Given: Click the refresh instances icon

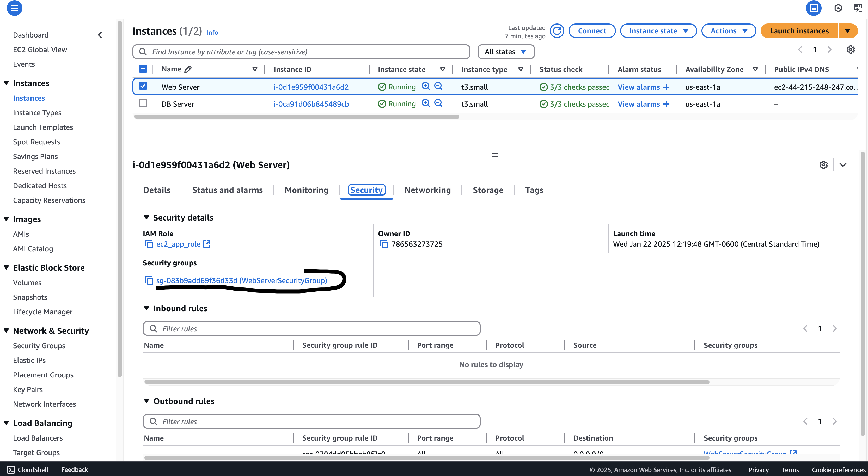Looking at the screenshot, I should pyautogui.click(x=557, y=31).
